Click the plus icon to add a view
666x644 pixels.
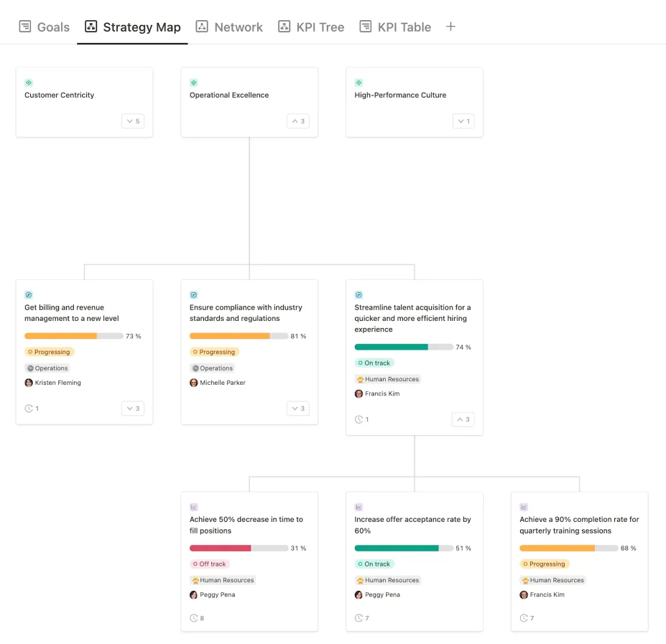[x=450, y=26]
